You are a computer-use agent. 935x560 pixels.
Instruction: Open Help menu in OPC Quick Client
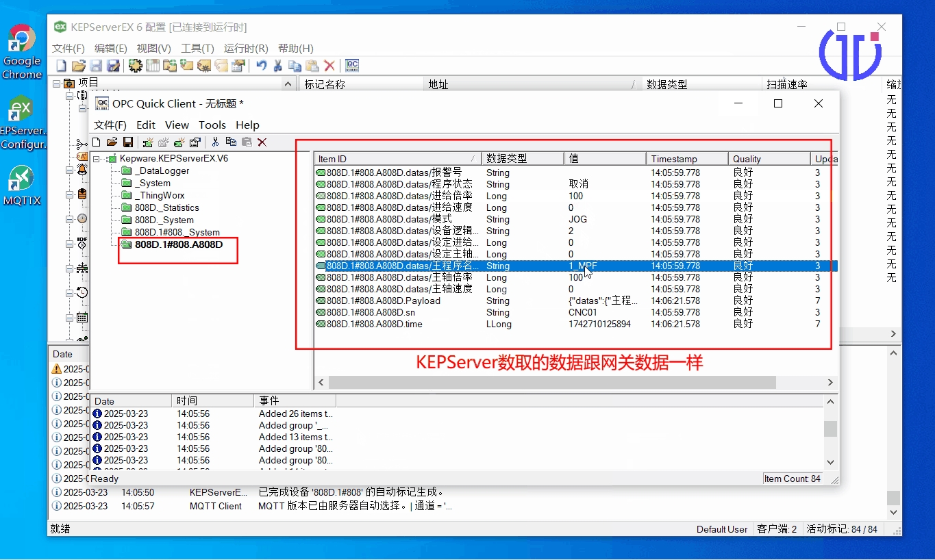pyautogui.click(x=247, y=125)
